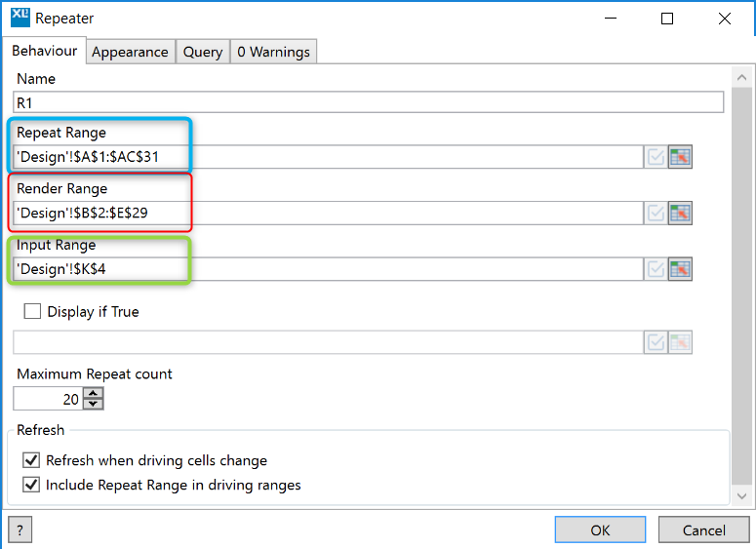Open help with the question mark button
Viewport: 756px width, 549px height.
tap(20, 529)
